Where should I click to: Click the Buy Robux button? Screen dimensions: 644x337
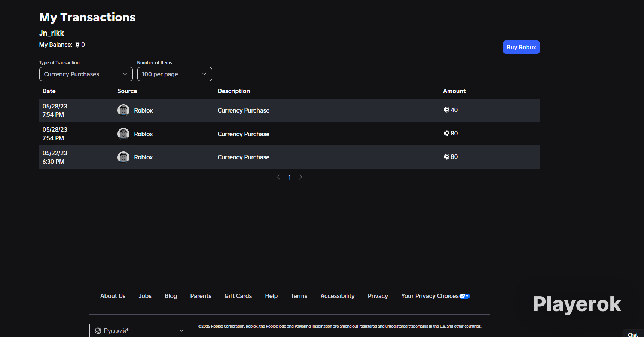(521, 47)
